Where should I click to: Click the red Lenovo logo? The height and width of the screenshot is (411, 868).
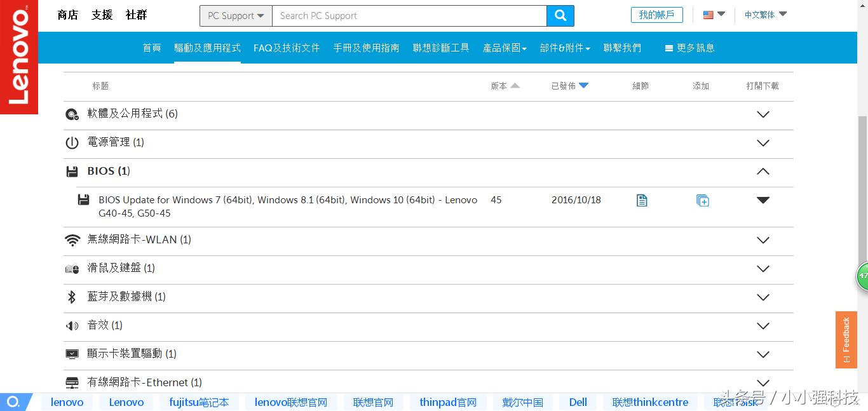tap(19, 56)
